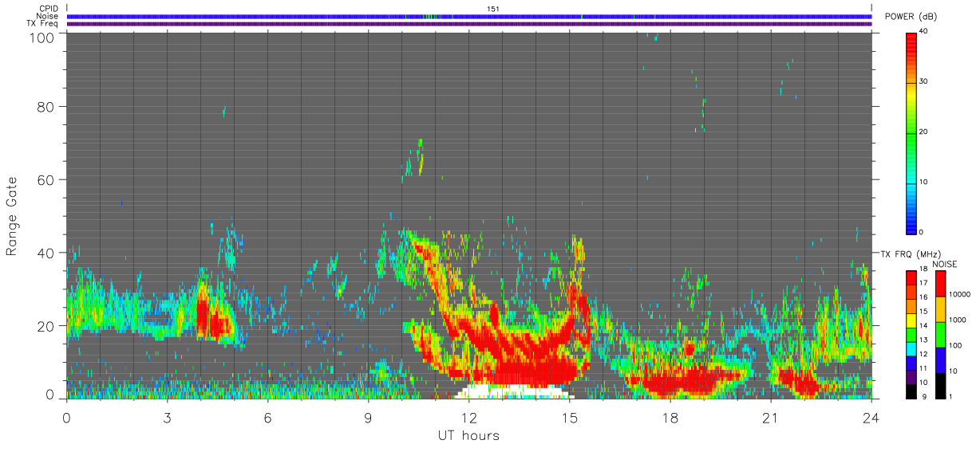Click the 18 label on the TX FRQ scale
Image resolution: width=980 pixels, height=452 pixels.
coord(923,269)
